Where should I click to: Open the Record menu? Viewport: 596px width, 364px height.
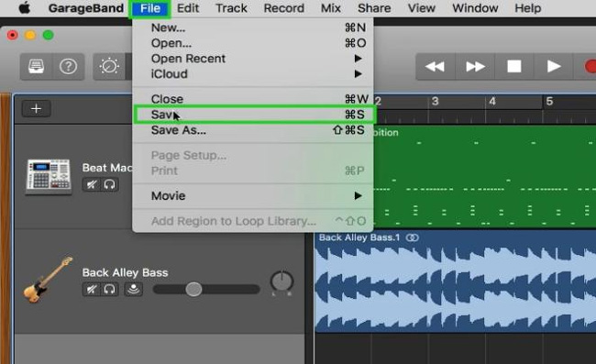click(284, 8)
